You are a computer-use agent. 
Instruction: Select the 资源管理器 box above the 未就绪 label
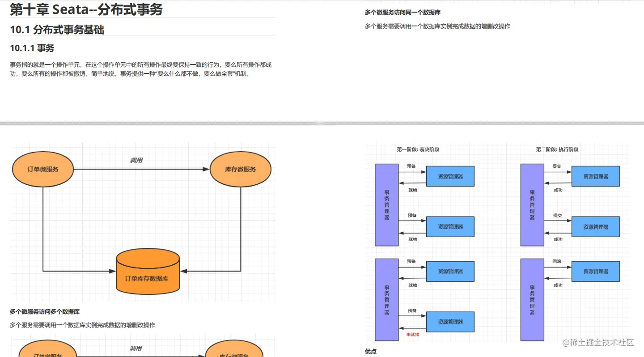[x=450, y=322]
